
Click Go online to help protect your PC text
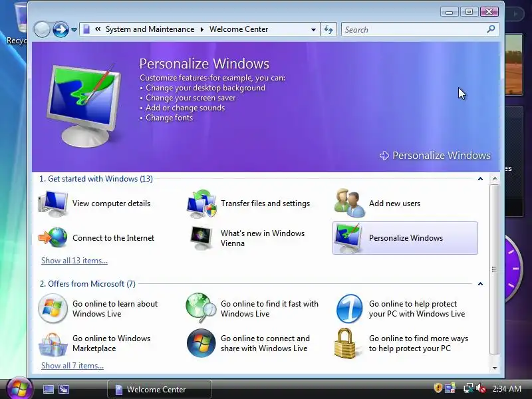[x=417, y=309]
